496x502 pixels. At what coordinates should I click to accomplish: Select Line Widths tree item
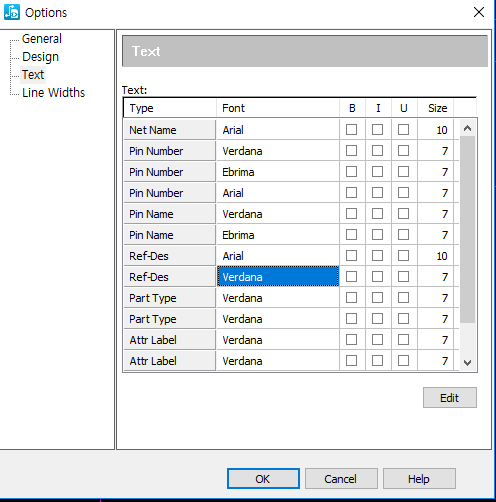pyautogui.click(x=53, y=93)
